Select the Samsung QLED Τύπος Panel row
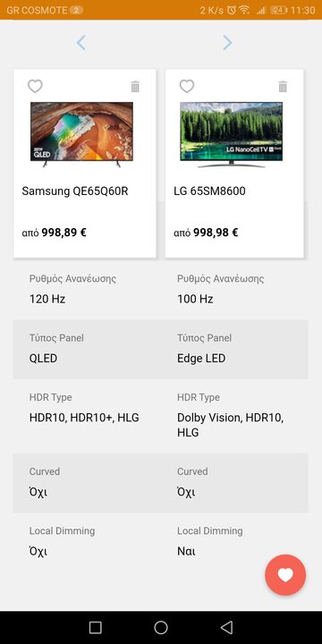This screenshot has height=644, width=322. (x=87, y=349)
